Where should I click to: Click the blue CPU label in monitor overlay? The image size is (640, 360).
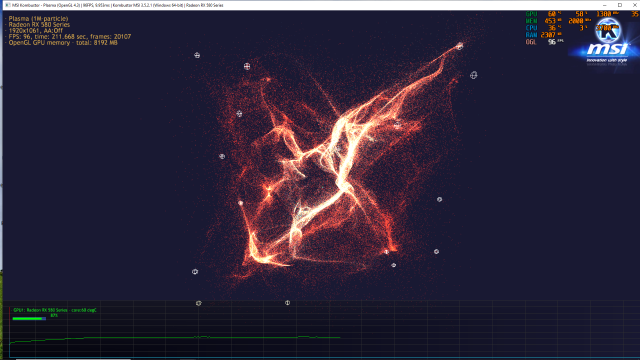[531, 28]
